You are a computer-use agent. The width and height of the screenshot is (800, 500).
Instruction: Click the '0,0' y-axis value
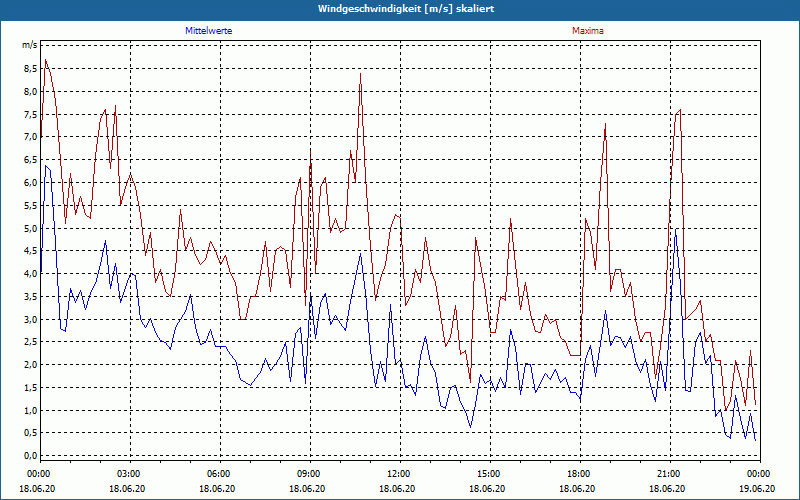pos(31,456)
